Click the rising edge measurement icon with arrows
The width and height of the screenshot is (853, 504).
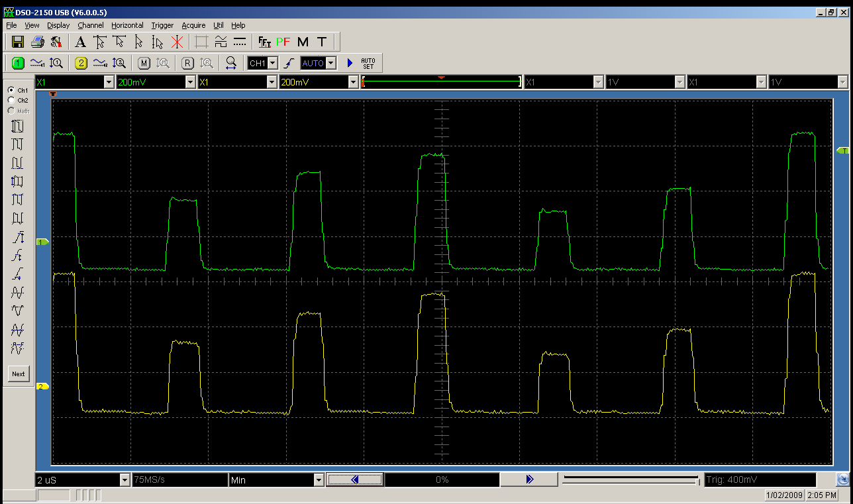click(x=17, y=236)
